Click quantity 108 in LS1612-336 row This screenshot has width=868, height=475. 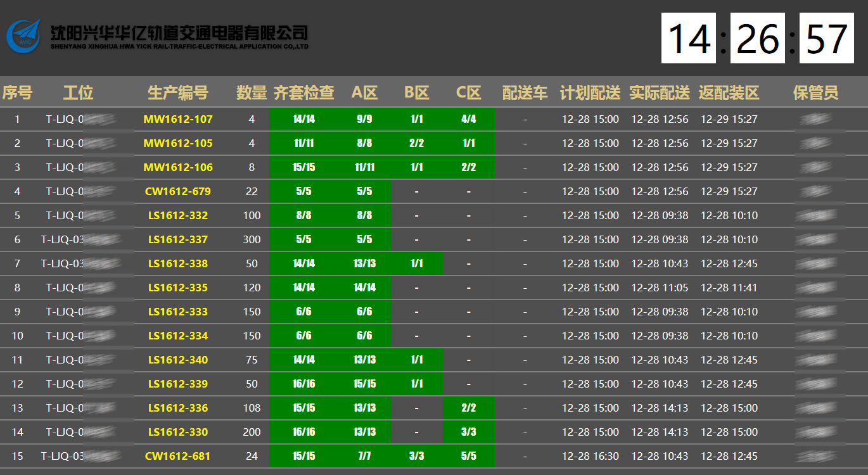click(x=252, y=408)
